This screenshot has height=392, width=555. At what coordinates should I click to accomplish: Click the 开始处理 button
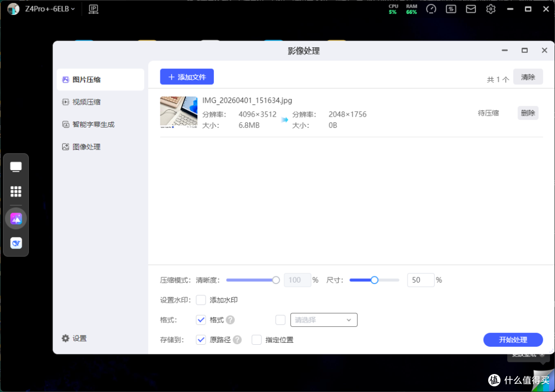(513, 340)
